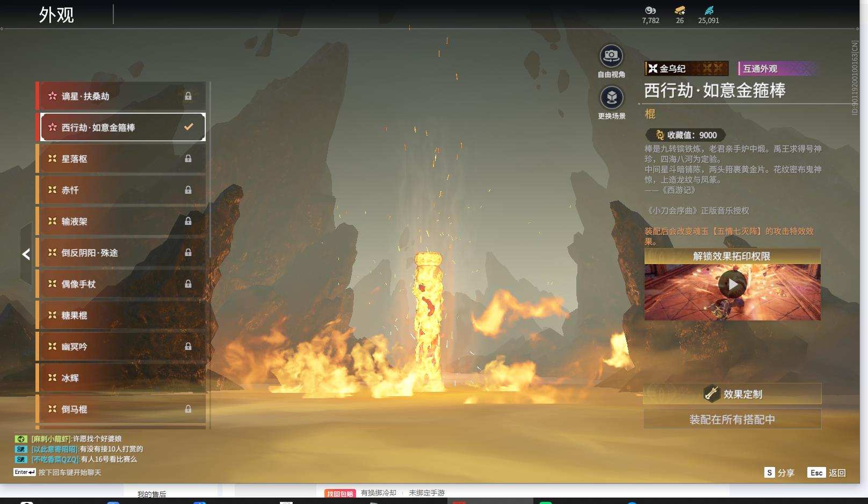Click the 解锁效果拓印权限 header
868x504 pixels.
[x=733, y=256]
